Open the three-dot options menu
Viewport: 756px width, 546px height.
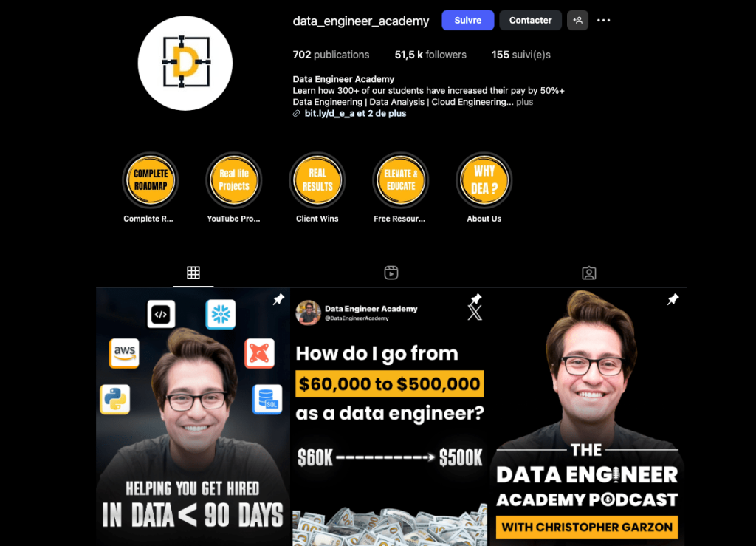(604, 20)
